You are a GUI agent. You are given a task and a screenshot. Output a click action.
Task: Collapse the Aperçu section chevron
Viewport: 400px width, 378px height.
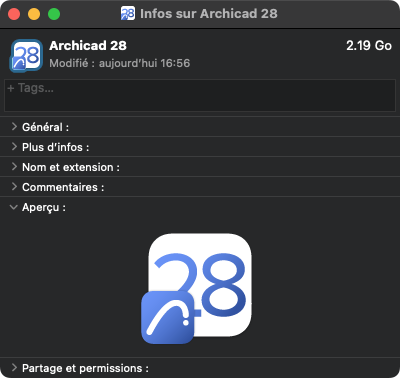(x=14, y=207)
